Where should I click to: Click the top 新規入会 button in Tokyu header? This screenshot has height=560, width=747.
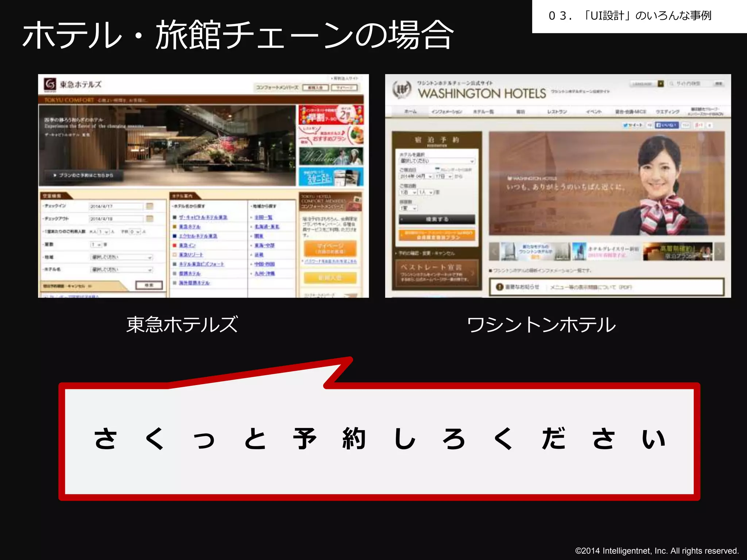[316, 87]
